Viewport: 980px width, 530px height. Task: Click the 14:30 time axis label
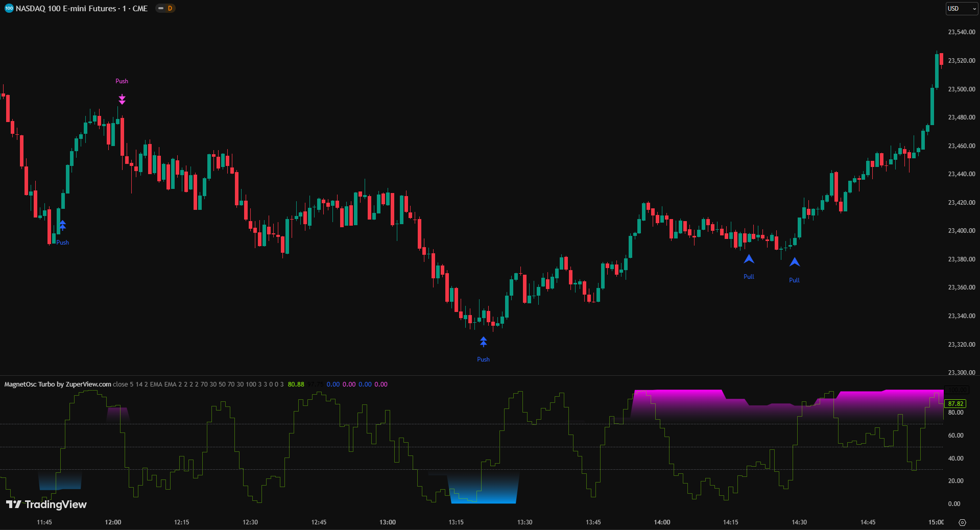799,522
